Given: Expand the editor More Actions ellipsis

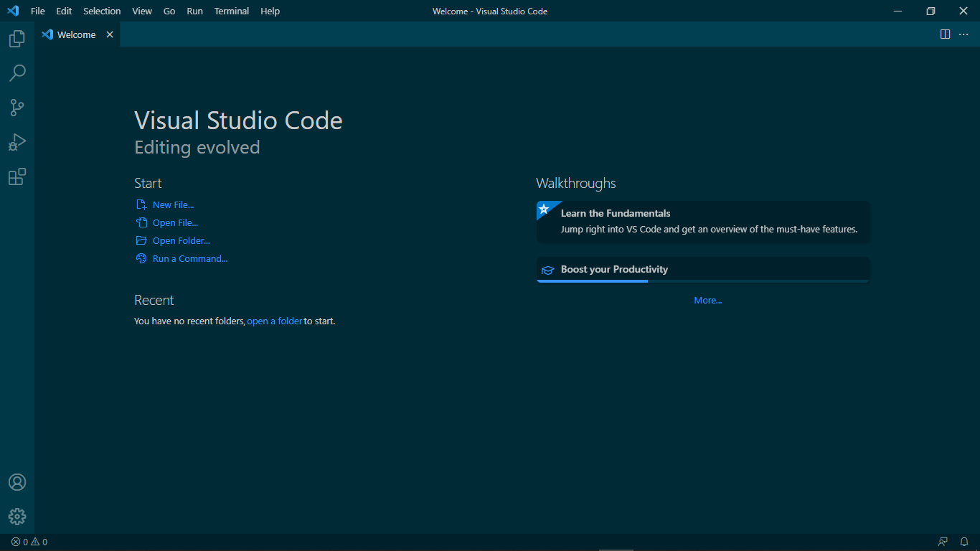Looking at the screenshot, I should [x=963, y=34].
